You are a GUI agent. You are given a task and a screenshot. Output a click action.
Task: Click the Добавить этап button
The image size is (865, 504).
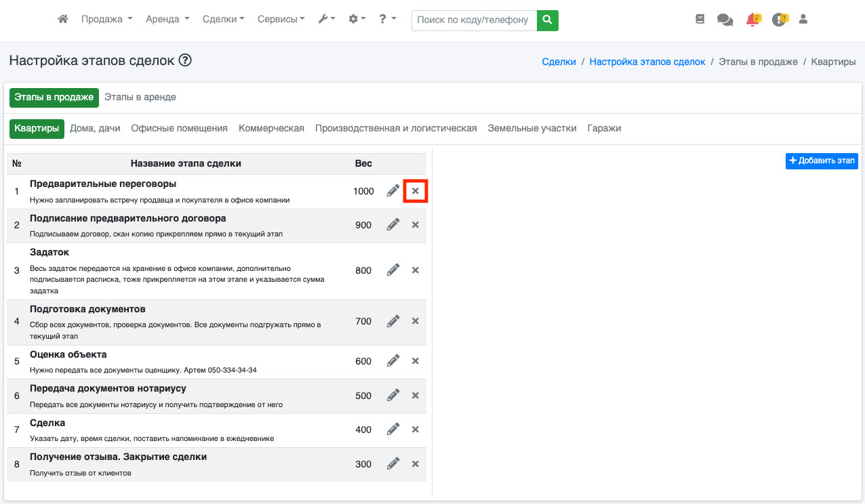pos(822,161)
